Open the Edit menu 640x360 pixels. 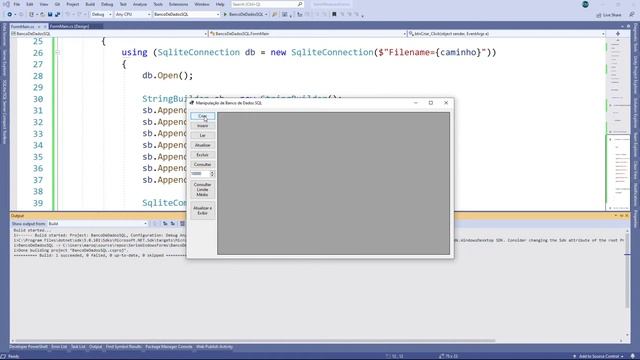point(30,4)
